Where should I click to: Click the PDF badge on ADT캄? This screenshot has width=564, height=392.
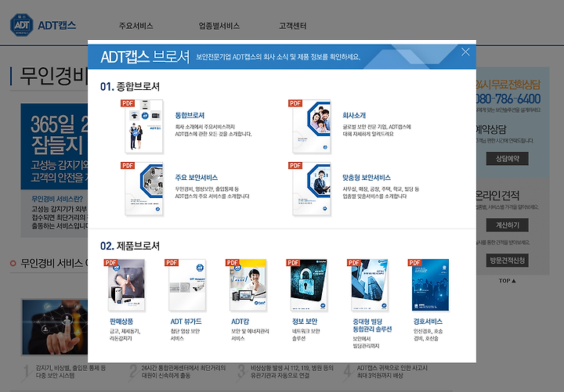[x=233, y=263]
